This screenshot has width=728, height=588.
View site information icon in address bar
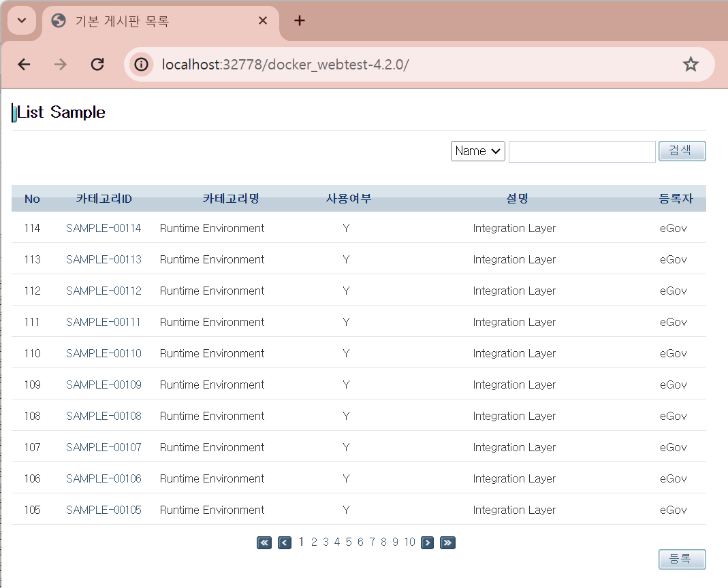click(141, 65)
